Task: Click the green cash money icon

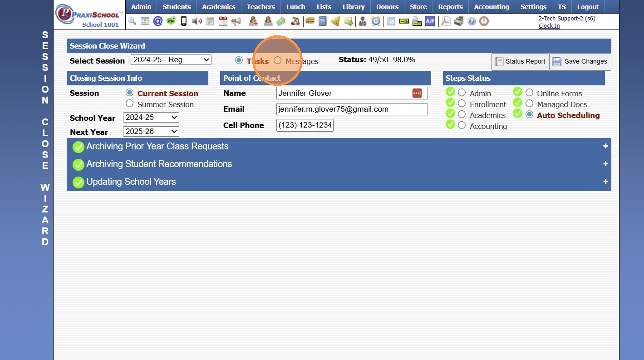Action: [281, 21]
